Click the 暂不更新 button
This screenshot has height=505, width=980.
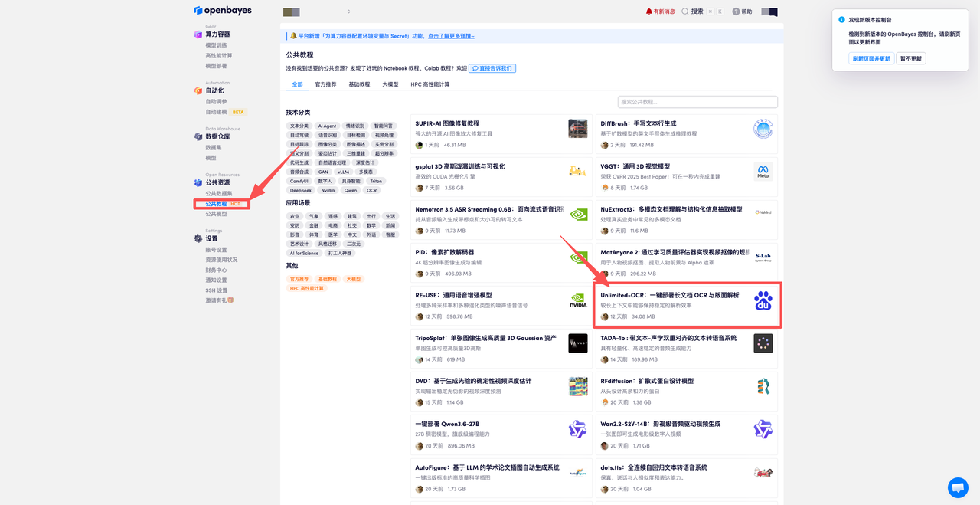(x=911, y=58)
